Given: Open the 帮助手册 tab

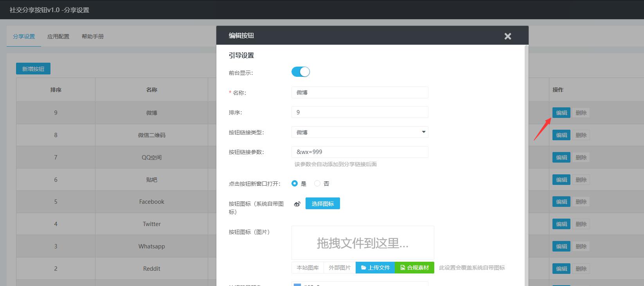Looking at the screenshot, I should (x=93, y=36).
